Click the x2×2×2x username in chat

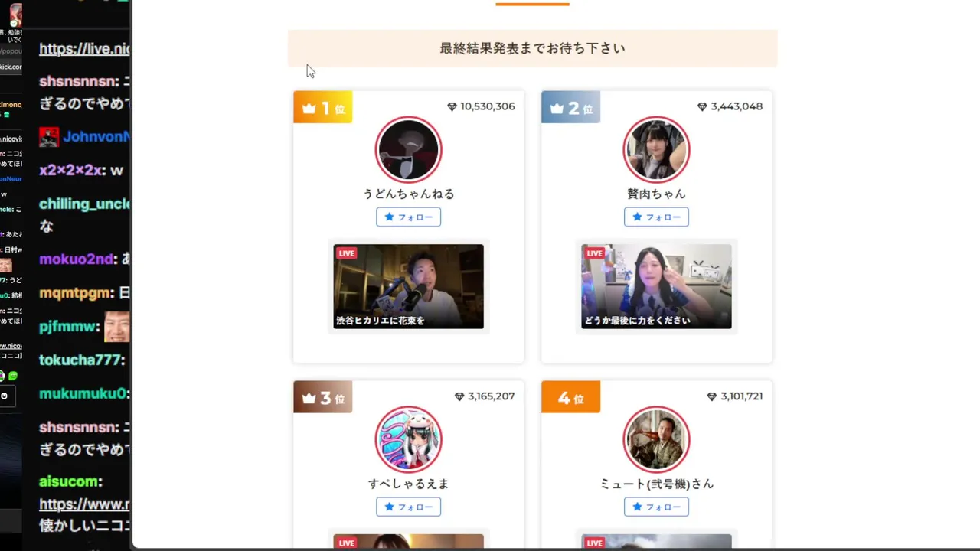71,170
